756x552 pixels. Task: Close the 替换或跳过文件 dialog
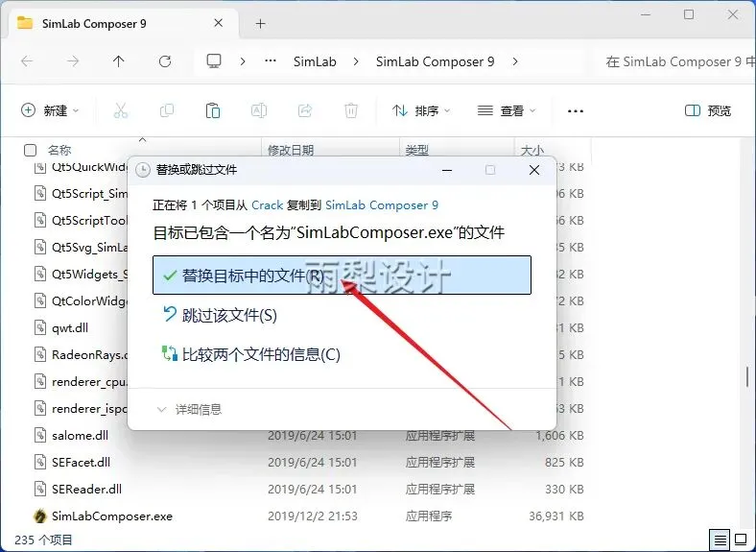point(534,170)
